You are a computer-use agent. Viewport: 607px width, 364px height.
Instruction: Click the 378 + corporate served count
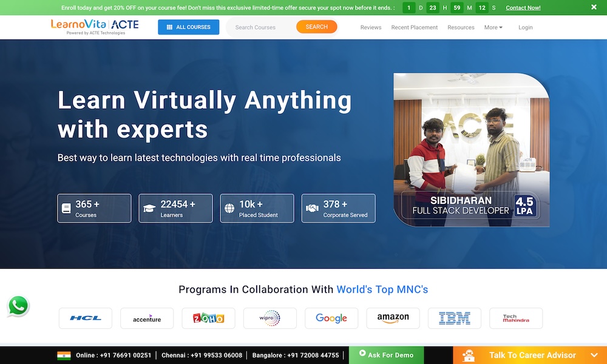tap(335, 204)
